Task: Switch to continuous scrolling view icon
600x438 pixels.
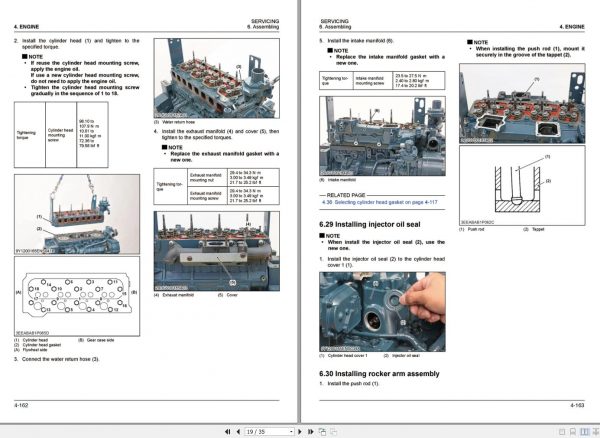Action: point(573,432)
